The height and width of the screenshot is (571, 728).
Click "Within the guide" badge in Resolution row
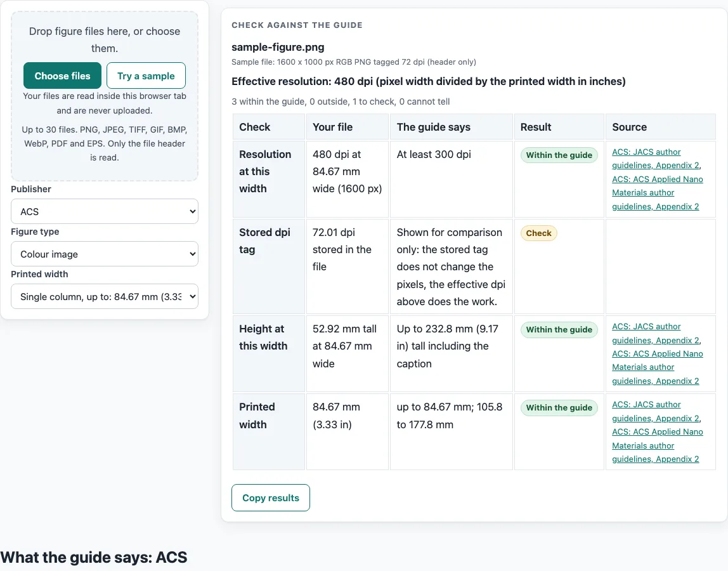point(559,155)
